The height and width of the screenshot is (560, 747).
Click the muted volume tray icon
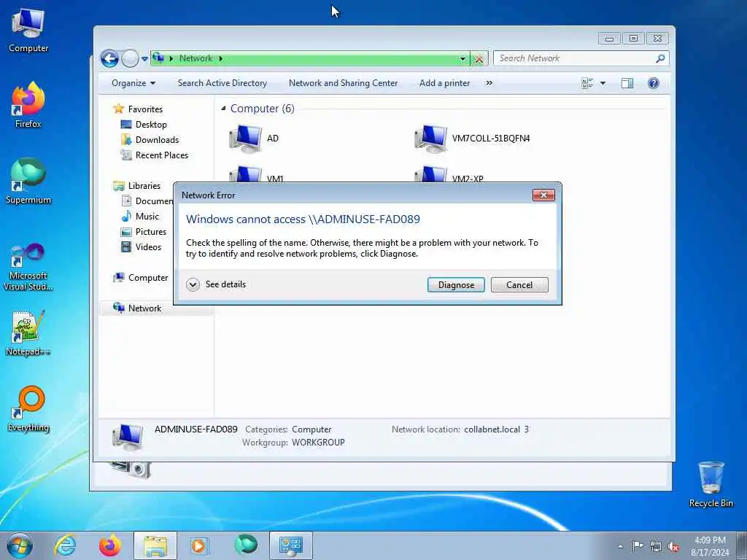click(x=673, y=546)
